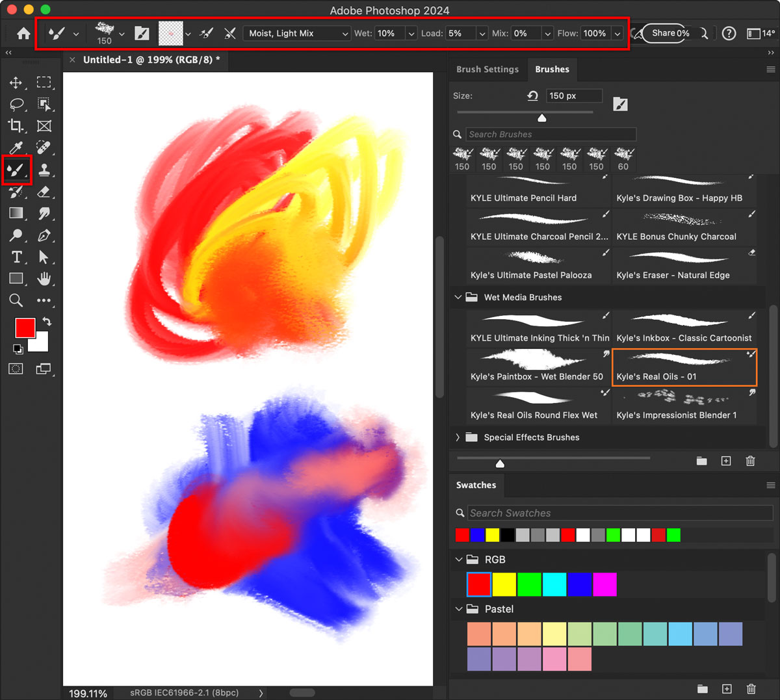Image resolution: width=780 pixels, height=700 pixels.
Task: Switch to the Swatches tab
Action: coord(476,485)
